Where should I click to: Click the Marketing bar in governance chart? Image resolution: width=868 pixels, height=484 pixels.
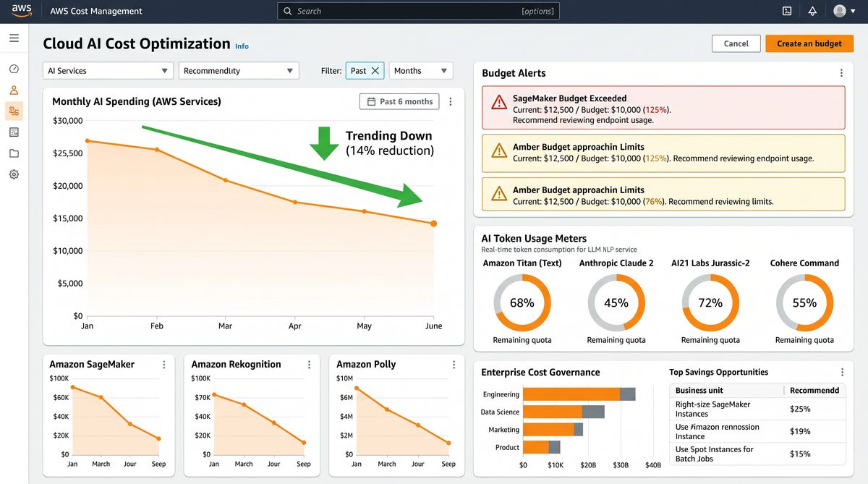coord(553,430)
